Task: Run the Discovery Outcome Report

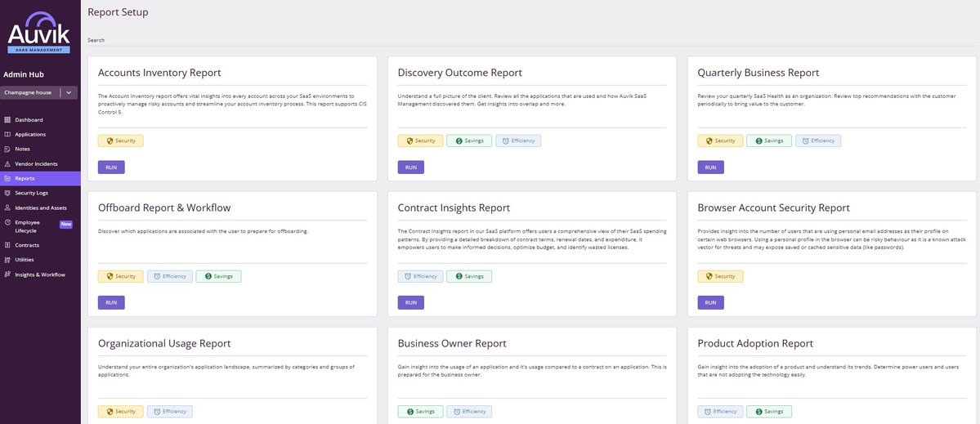Action: pyautogui.click(x=411, y=167)
